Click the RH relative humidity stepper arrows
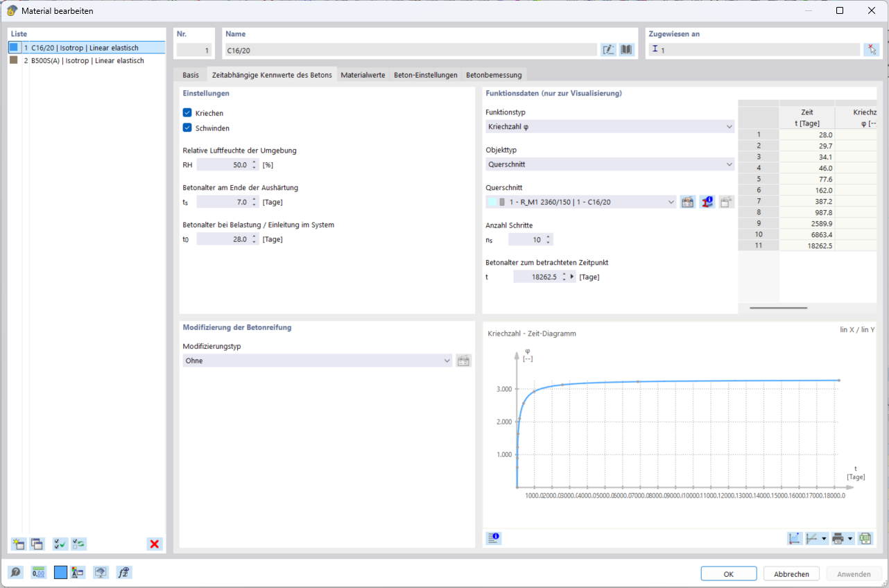Viewport: 889px width, 588px height. point(254,164)
